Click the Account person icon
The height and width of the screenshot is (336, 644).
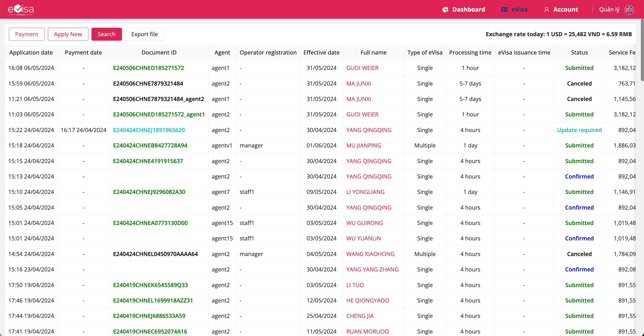(547, 9)
